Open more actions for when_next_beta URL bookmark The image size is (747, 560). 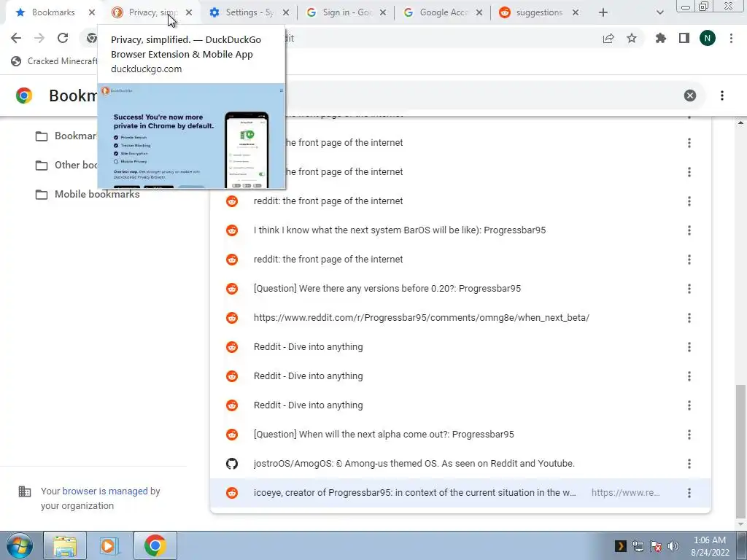(x=689, y=318)
